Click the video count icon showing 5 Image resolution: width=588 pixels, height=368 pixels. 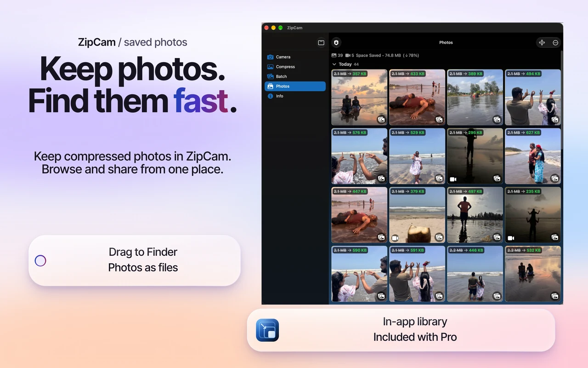348,55
